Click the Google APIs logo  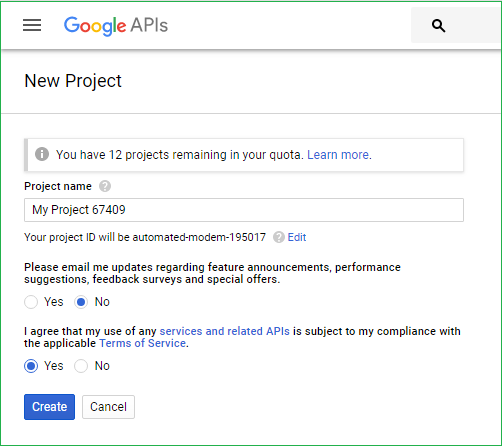tap(116, 26)
